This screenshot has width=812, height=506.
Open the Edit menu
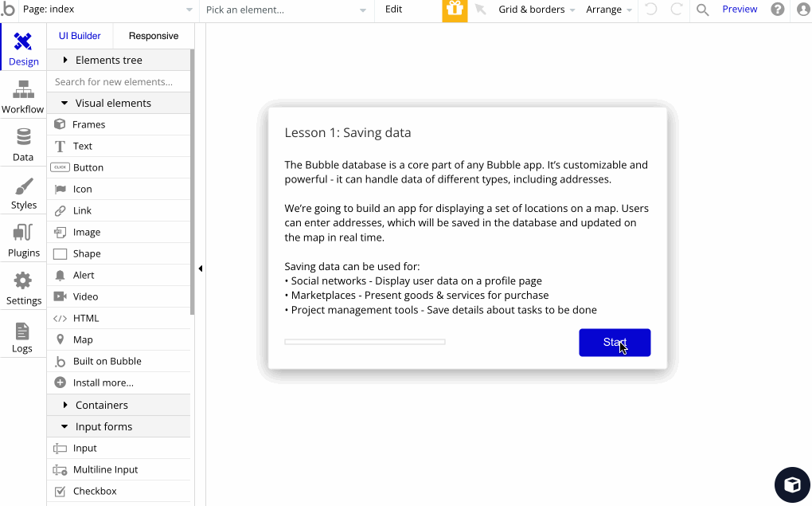pyautogui.click(x=393, y=10)
